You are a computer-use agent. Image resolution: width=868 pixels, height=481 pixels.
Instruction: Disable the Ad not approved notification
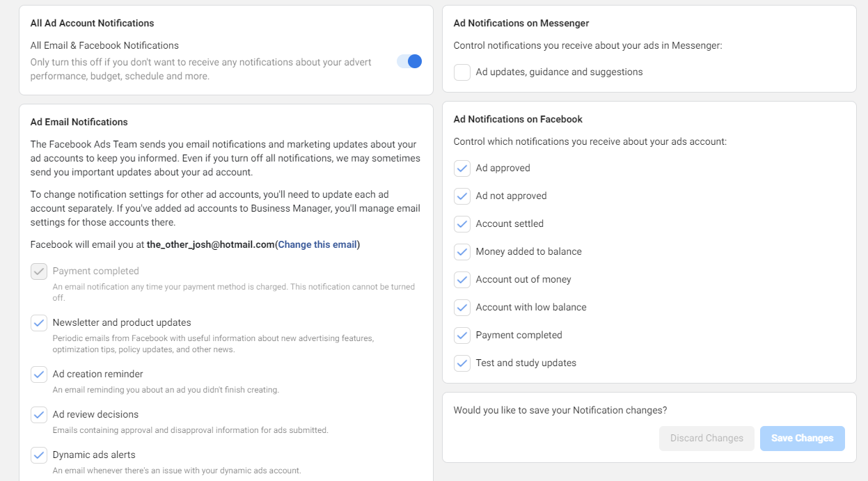pyautogui.click(x=461, y=196)
